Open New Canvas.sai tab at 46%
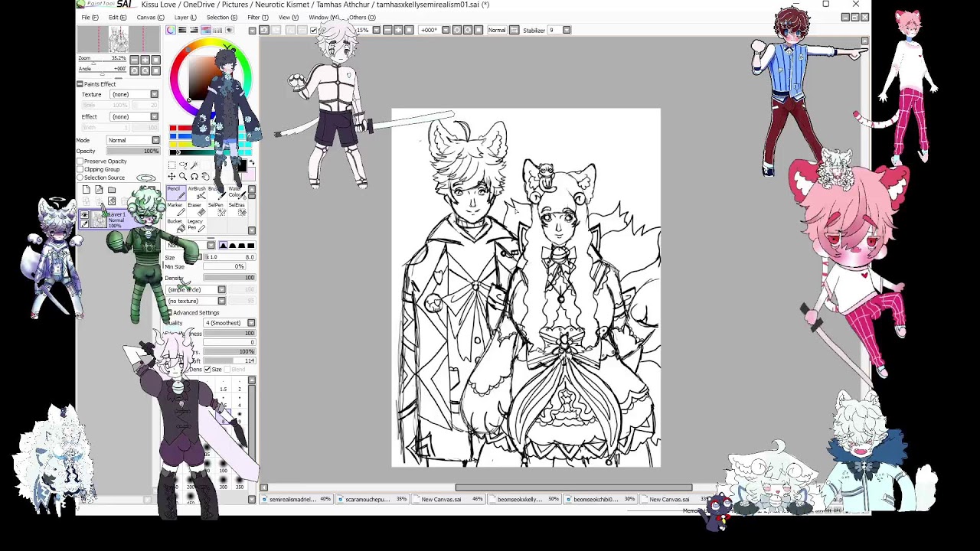 (x=450, y=499)
